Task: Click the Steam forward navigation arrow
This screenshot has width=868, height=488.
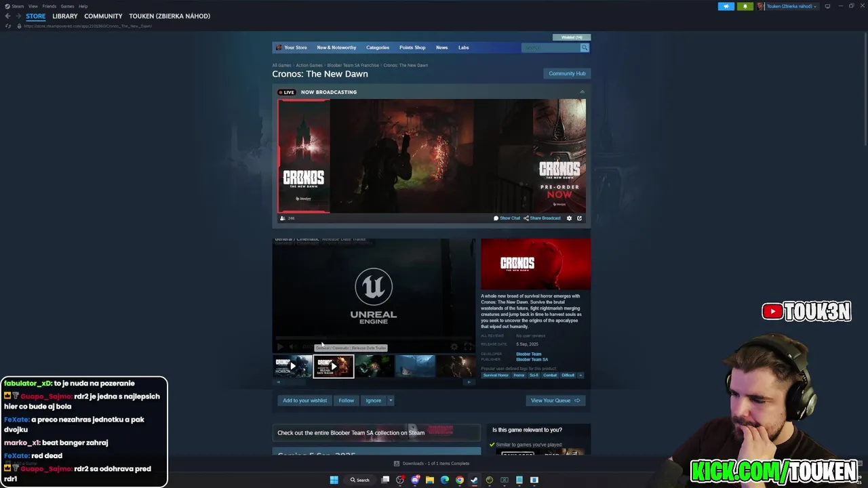Action: pos(18,16)
